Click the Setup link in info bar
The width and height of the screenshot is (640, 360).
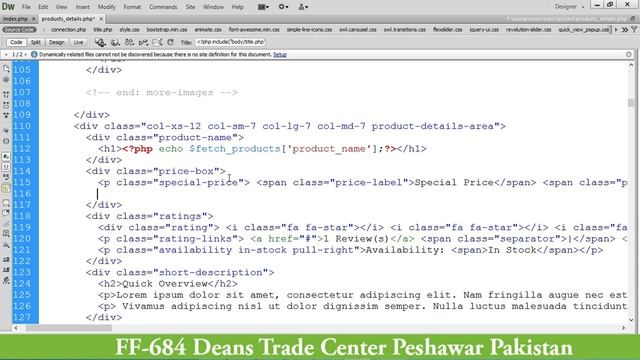click(x=280, y=54)
